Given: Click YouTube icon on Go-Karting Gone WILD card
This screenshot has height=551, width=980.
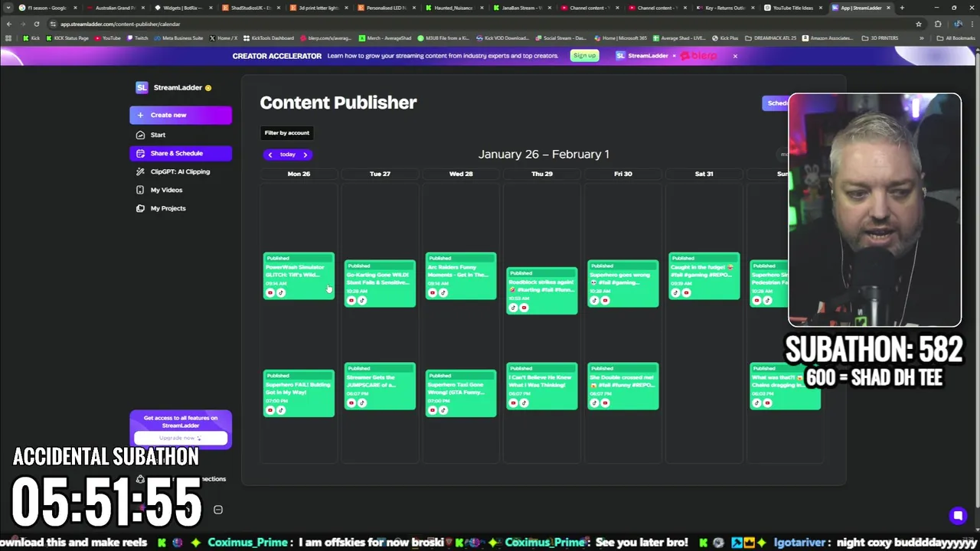Looking at the screenshot, I should [351, 301].
